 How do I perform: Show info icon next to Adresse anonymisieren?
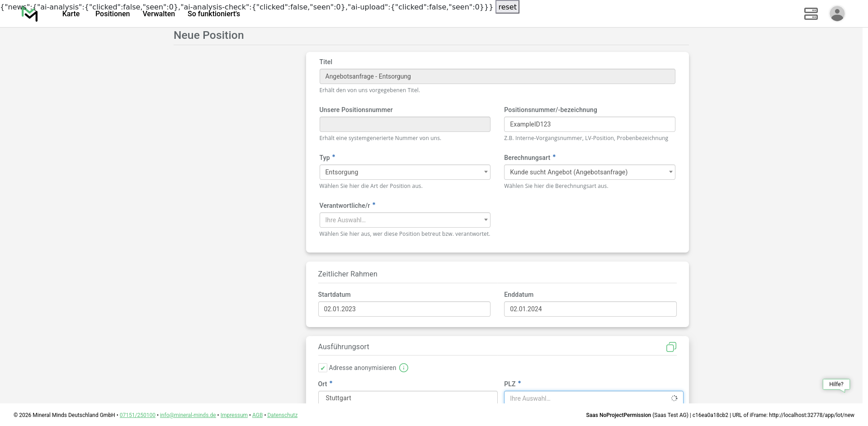[x=404, y=368]
